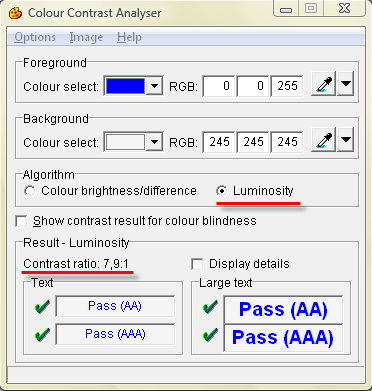The height and width of the screenshot is (391, 372).
Task: Click the foreground eyedropper colour picker
Action: [x=323, y=85]
